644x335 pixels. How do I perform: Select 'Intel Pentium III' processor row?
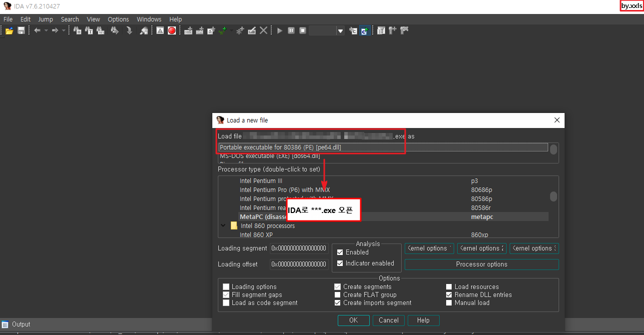(383, 181)
